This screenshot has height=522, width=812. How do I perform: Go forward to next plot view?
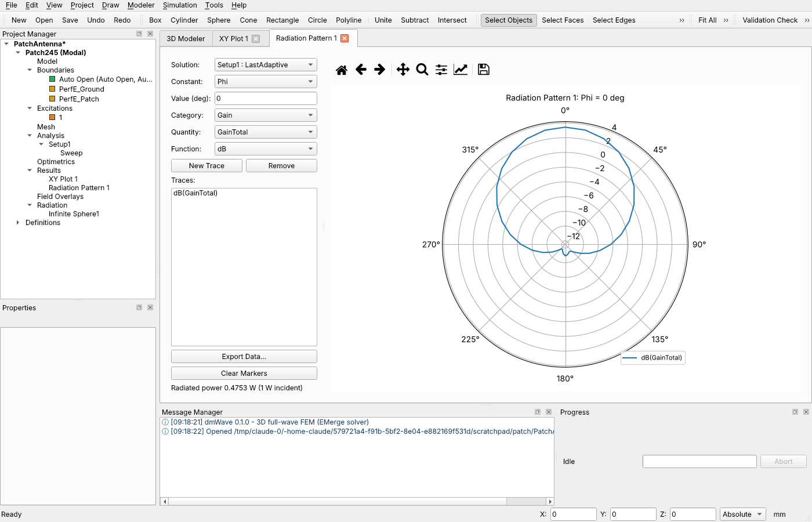(380, 70)
